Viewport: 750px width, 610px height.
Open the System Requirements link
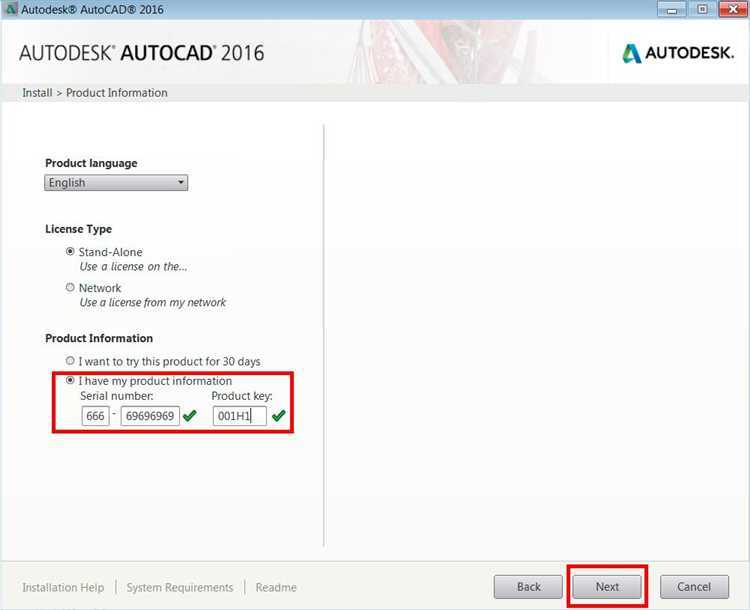(180, 588)
